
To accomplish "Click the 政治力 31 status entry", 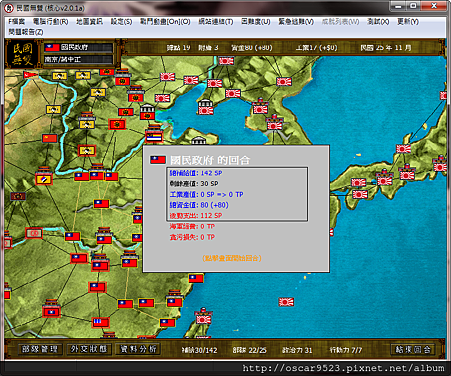I will click(x=297, y=350).
